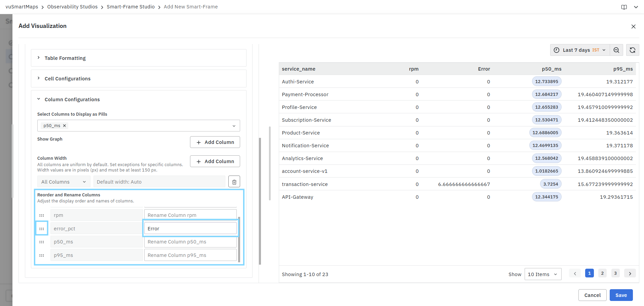The width and height of the screenshot is (644, 306).
Task: Select the Payment-Processor row name
Action: click(x=305, y=94)
